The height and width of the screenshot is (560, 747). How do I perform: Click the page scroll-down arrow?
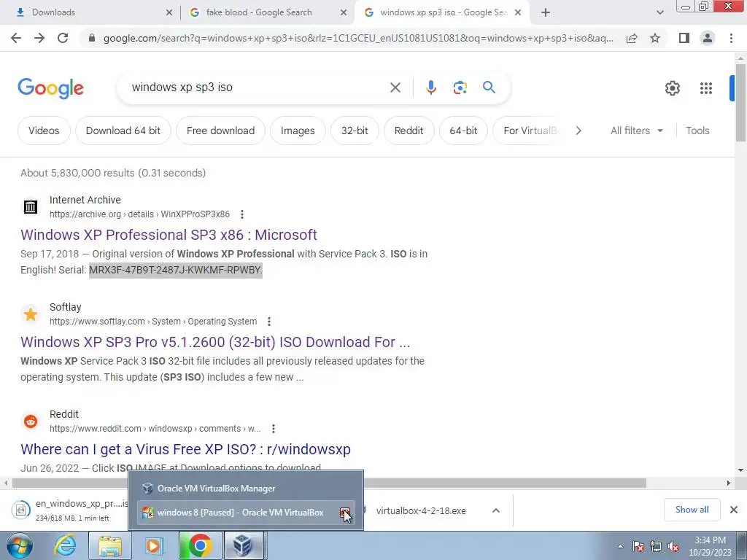[740, 470]
